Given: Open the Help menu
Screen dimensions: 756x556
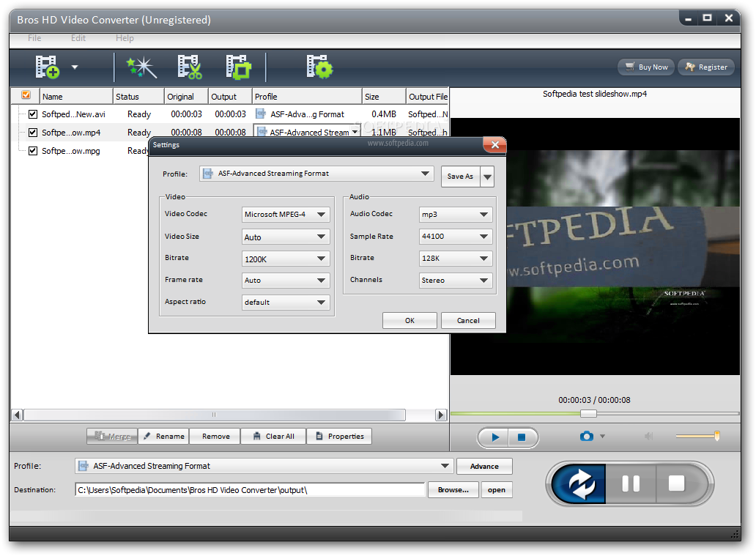Looking at the screenshot, I should [x=125, y=38].
